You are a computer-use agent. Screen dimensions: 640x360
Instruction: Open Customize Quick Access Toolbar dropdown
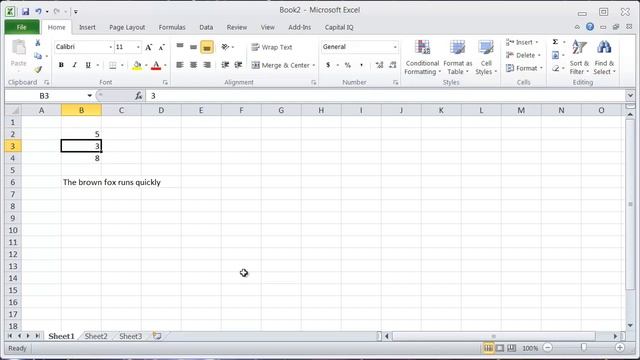click(76, 12)
